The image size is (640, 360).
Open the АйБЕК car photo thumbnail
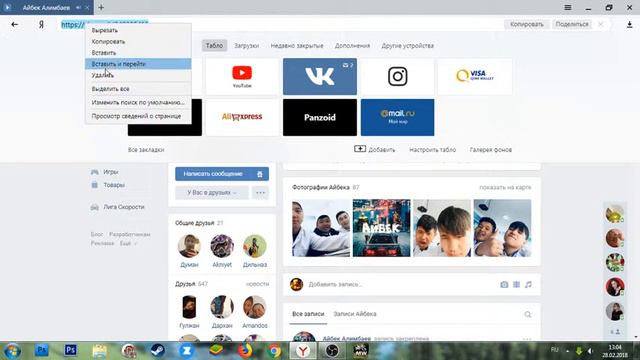[x=381, y=228]
